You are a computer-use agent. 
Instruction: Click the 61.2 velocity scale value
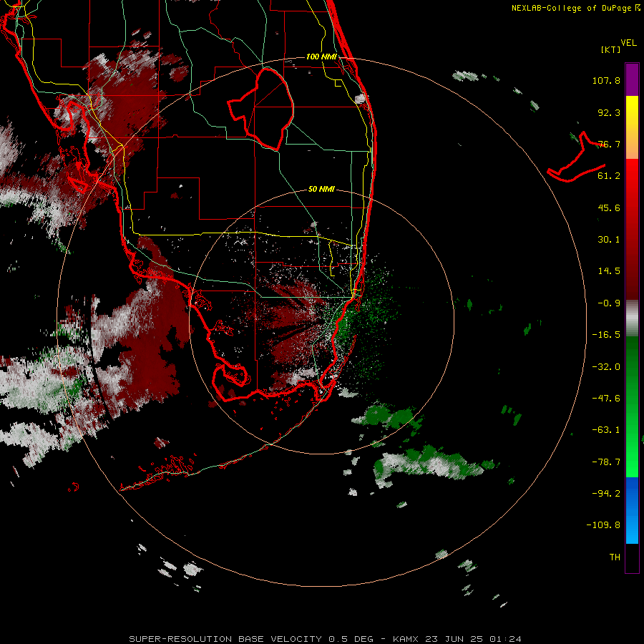point(609,176)
